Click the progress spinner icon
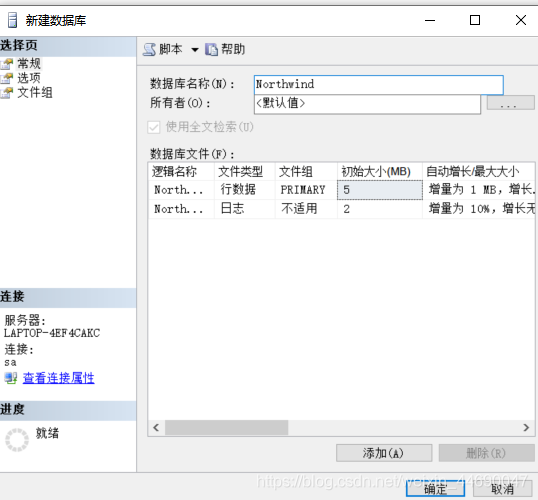This screenshot has width=538, height=500. click(17, 440)
